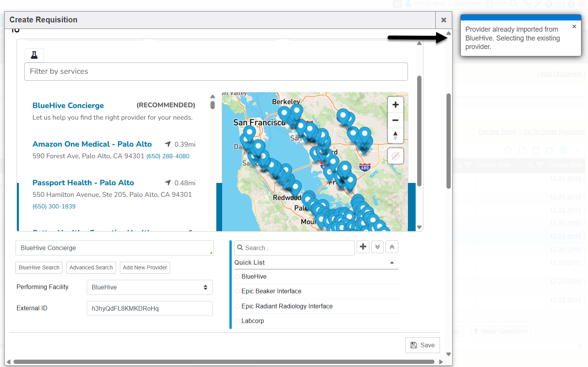The width and height of the screenshot is (588, 367).
Task: Click the AI icon in top bar
Action: pos(397,4)
